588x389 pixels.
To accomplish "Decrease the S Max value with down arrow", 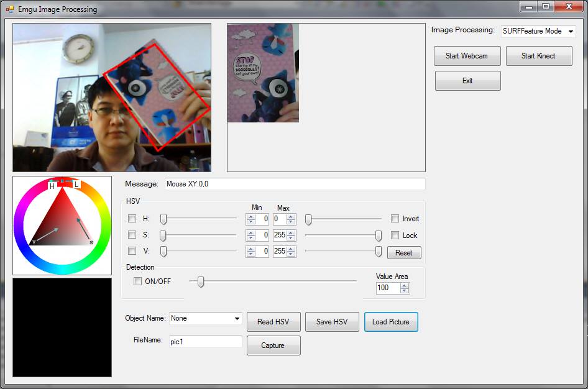I will tap(291, 237).
